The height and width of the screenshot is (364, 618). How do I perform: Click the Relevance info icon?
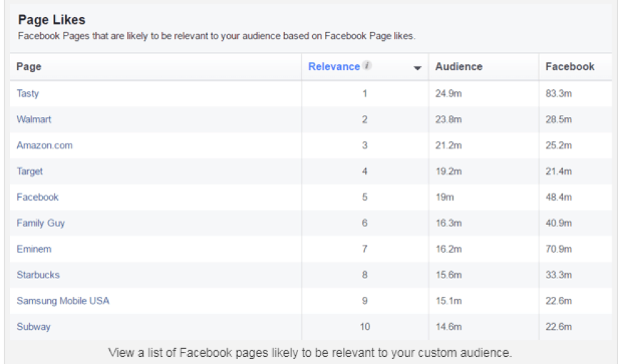(367, 66)
